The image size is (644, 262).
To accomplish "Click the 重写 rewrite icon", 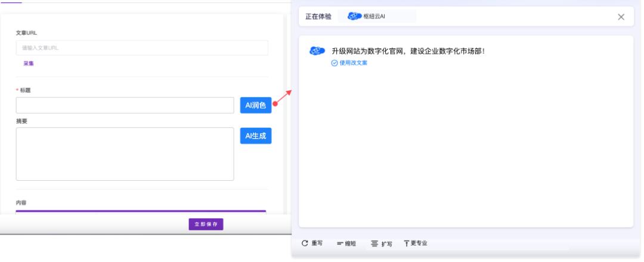I will (305, 243).
